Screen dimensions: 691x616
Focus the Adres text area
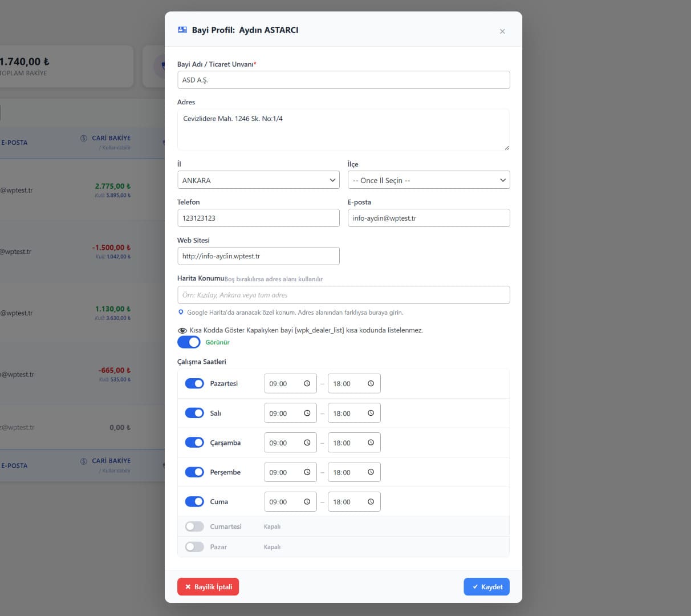[343, 130]
